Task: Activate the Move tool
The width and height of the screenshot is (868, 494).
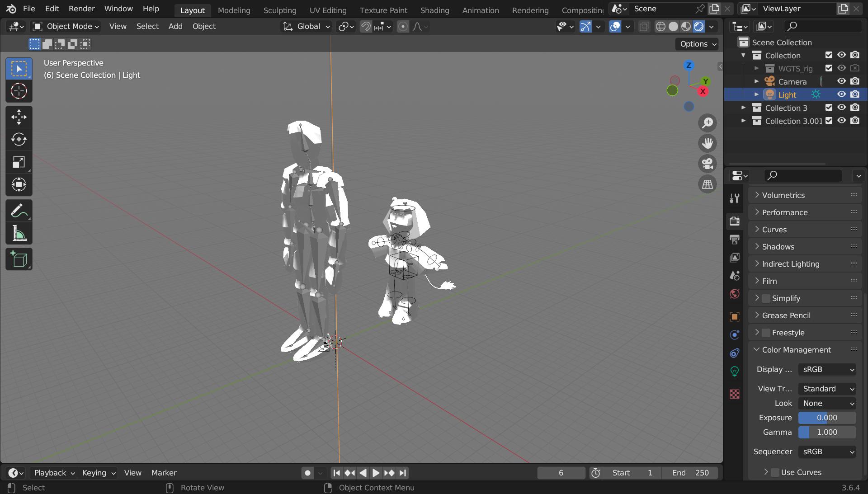Action: pyautogui.click(x=19, y=117)
